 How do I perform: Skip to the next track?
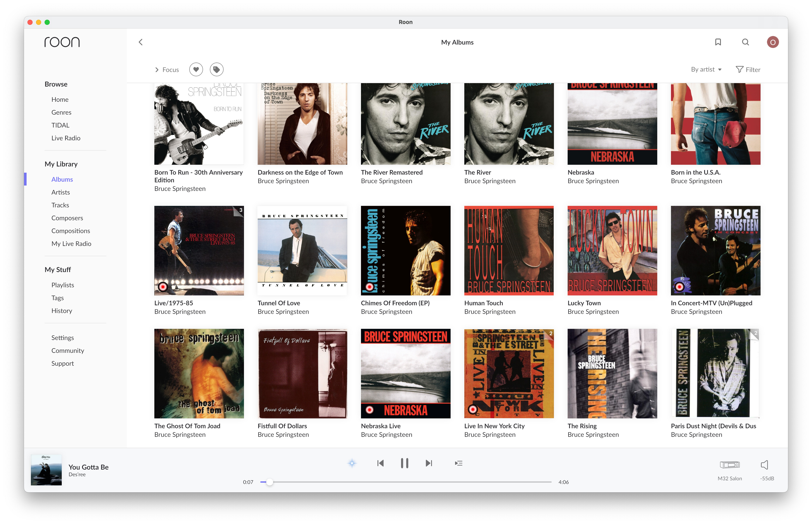(x=429, y=463)
